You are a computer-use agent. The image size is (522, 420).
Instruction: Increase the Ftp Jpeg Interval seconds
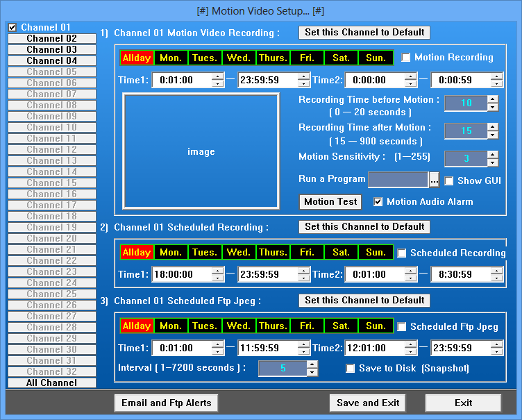tap(312, 364)
